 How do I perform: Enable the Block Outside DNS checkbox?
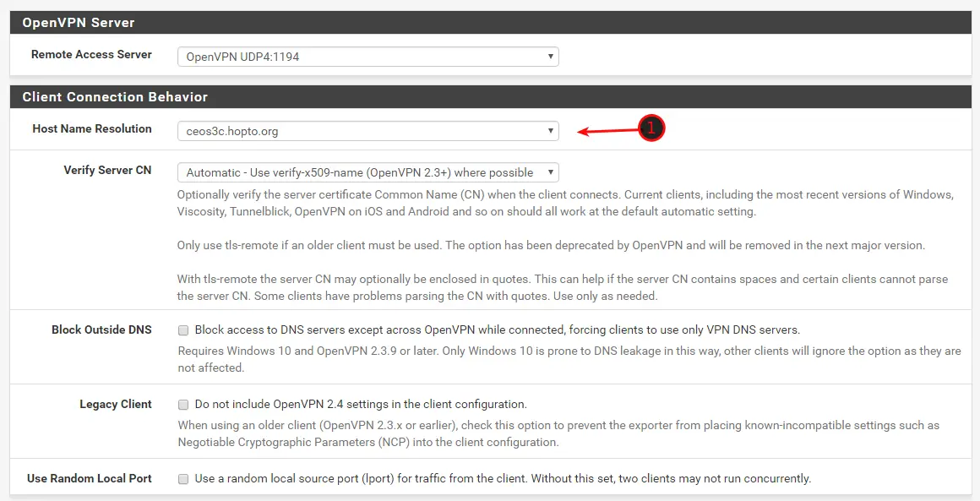pyautogui.click(x=183, y=329)
